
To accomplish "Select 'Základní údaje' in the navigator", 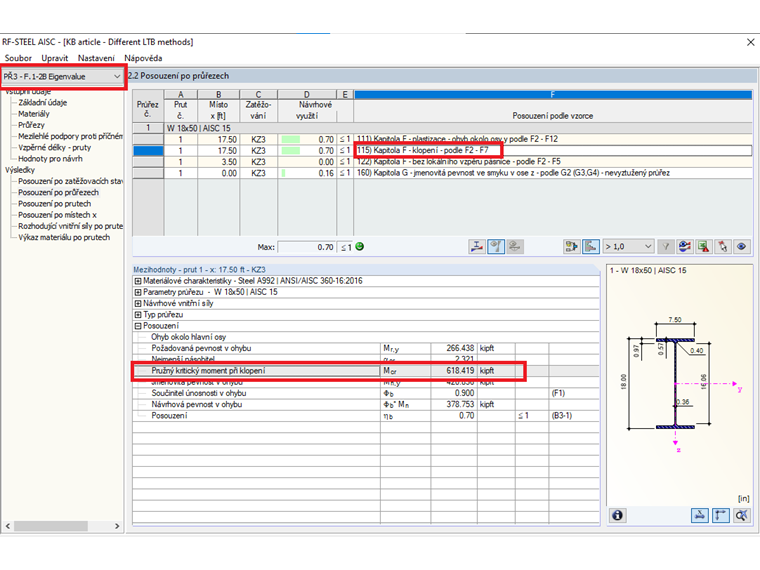I will coord(43,103).
